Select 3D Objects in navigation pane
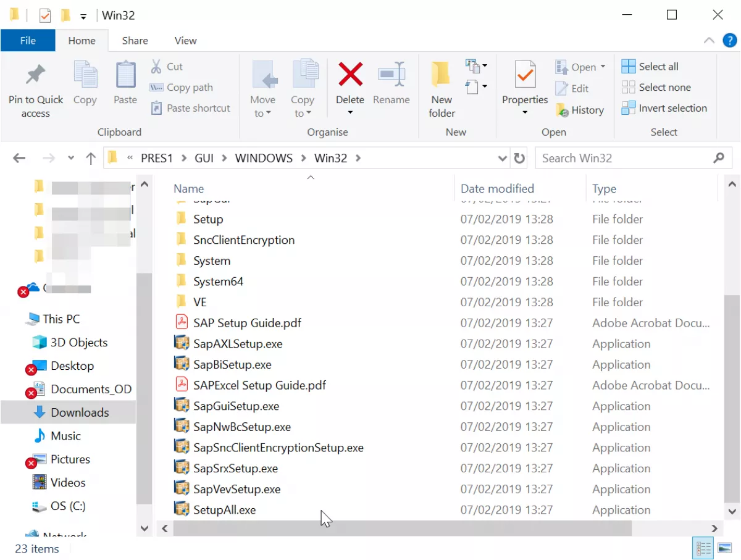This screenshot has height=560, width=741. pyautogui.click(x=79, y=343)
